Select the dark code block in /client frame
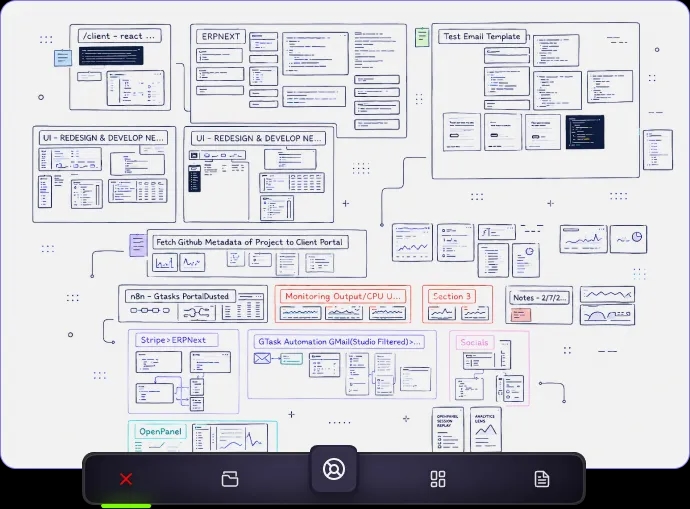This screenshot has width=690, height=509. [x=111, y=56]
